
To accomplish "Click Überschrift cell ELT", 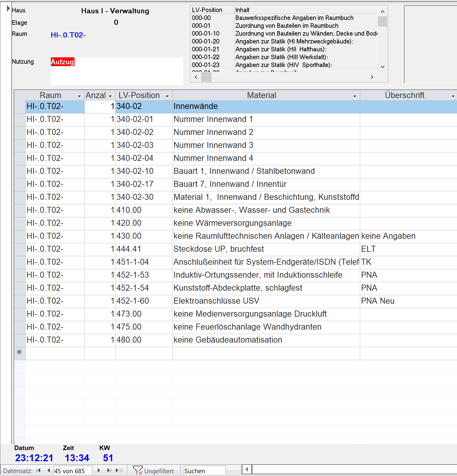I will click(x=408, y=249).
